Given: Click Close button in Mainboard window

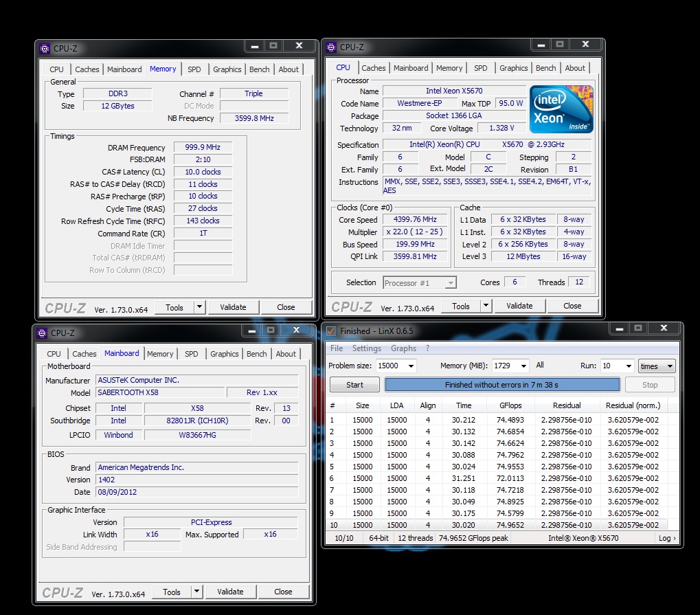Looking at the screenshot, I should click(x=283, y=592).
